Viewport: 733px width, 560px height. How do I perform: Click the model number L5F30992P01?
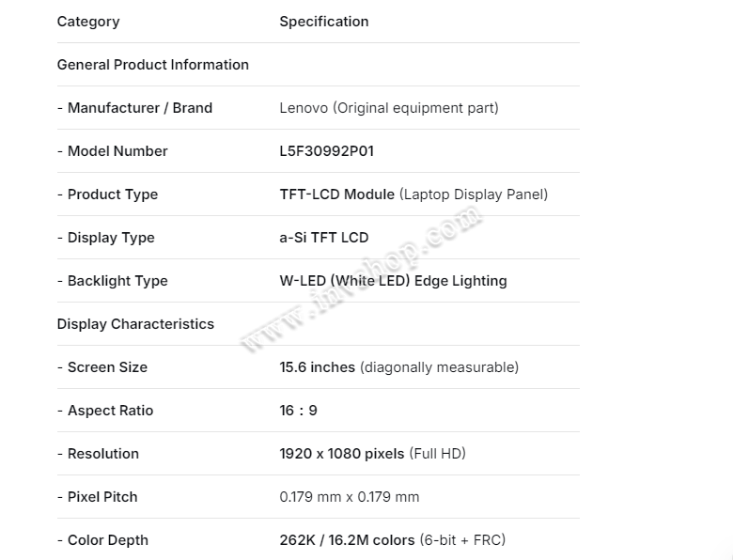[326, 151]
